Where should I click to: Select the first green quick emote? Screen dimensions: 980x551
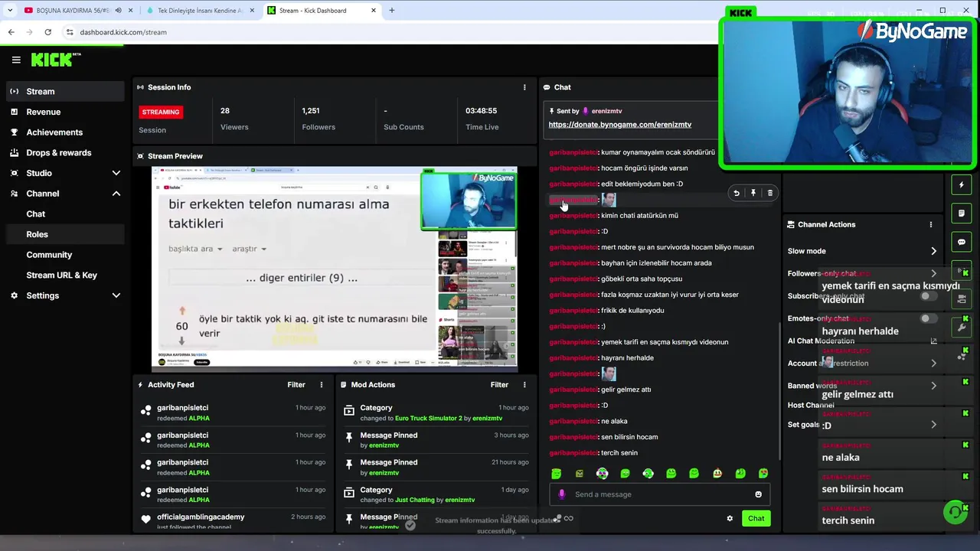tap(557, 474)
